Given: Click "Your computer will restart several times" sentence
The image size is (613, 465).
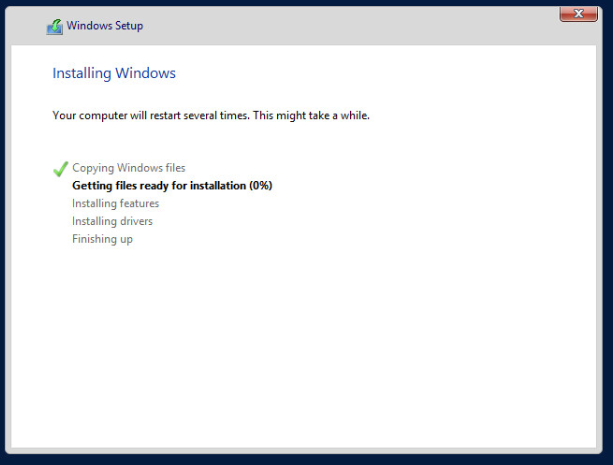Looking at the screenshot, I should point(151,116).
